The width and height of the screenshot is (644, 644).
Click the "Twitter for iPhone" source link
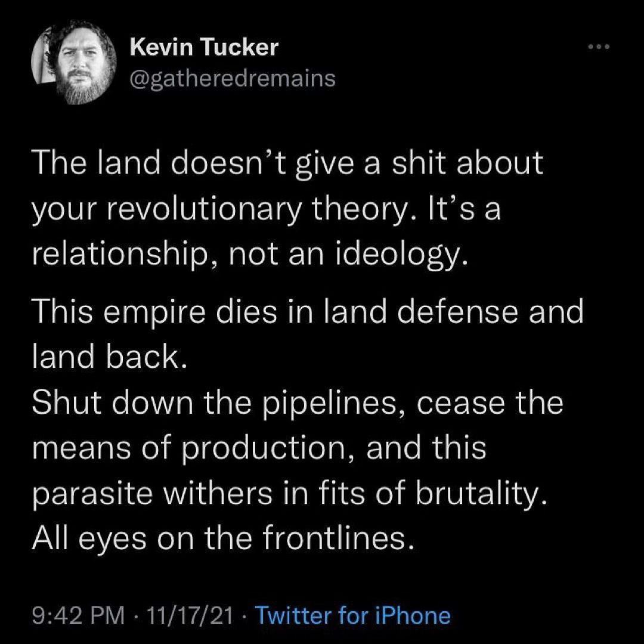(352, 615)
